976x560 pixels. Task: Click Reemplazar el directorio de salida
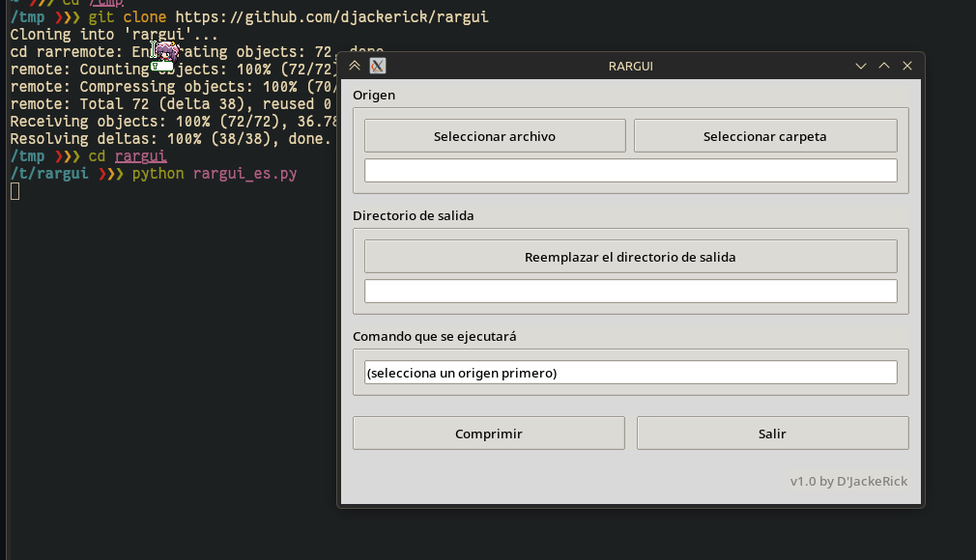(x=631, y=257)
